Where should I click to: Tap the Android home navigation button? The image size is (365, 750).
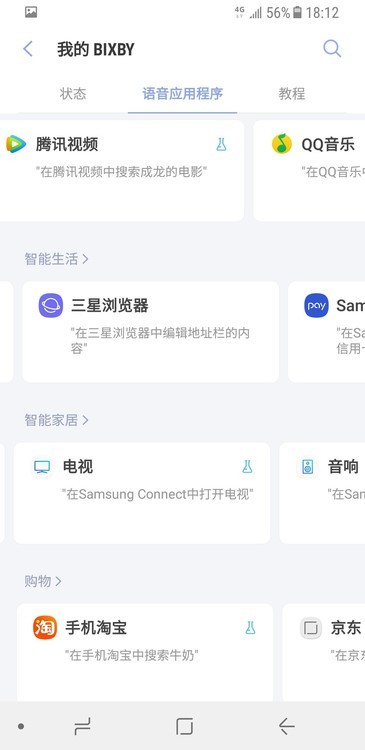click(184, 726)
